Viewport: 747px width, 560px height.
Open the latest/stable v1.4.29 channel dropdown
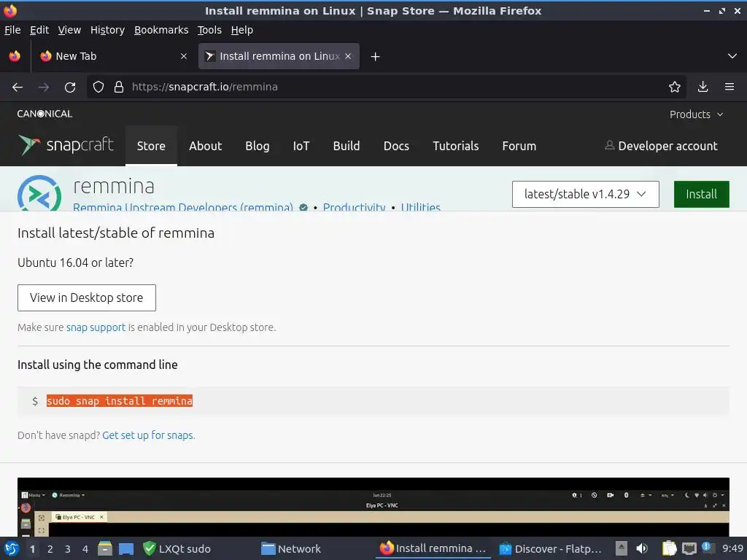point(586,194)
